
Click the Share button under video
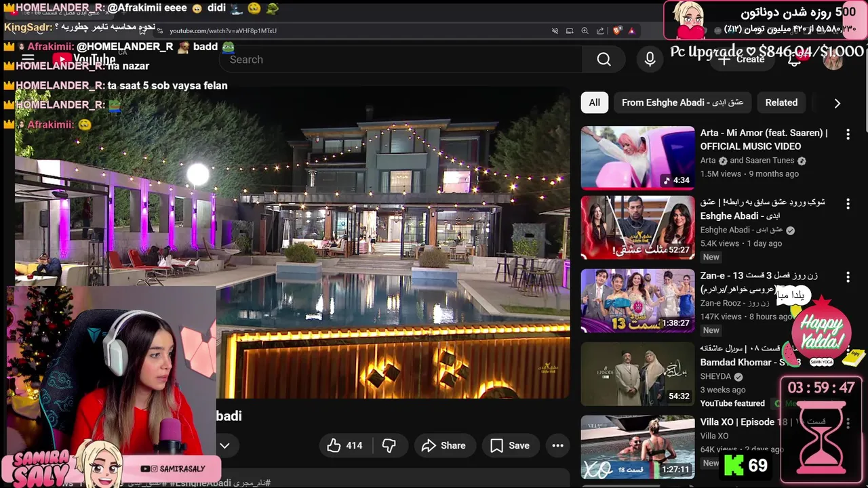[x=444, y=445]
